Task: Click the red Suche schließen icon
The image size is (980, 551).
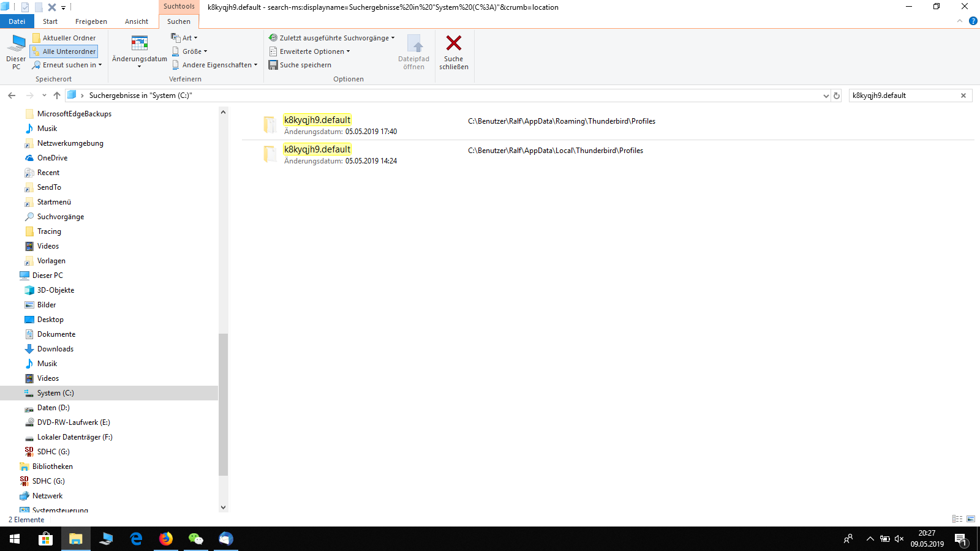Action: tap(454, 43)
